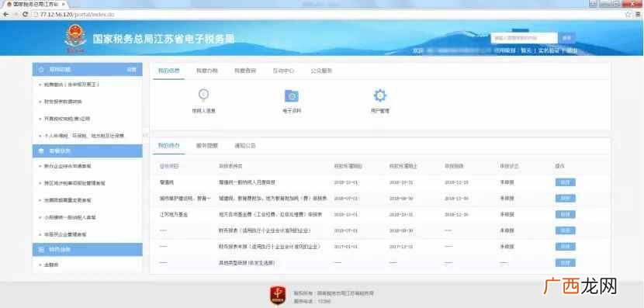The image size is (644, 308).
Task: Switch to the 我要办税 tab
Action: pyautogui.click(x=206, y=71)
